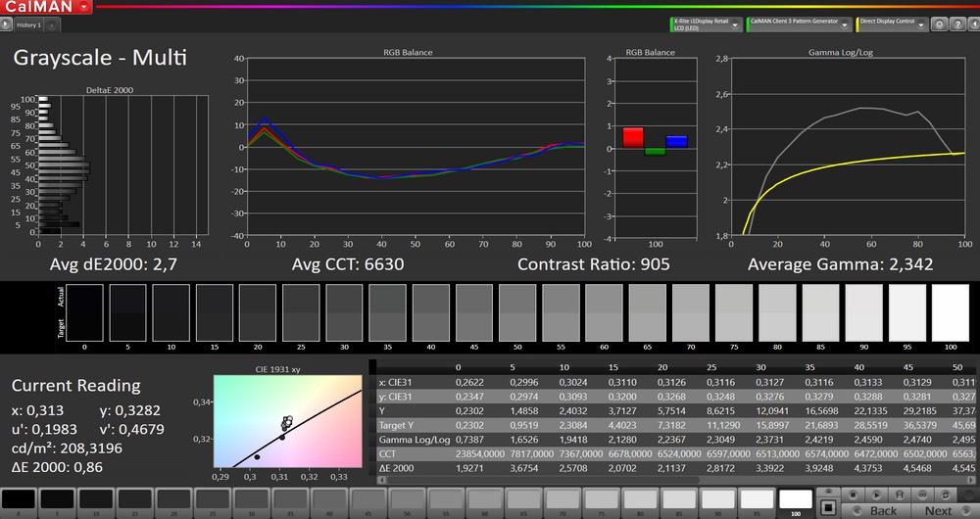This screenshot has width=980, height=519.
Task: Select the 100 white level swatch
Action: coord(795,500)
